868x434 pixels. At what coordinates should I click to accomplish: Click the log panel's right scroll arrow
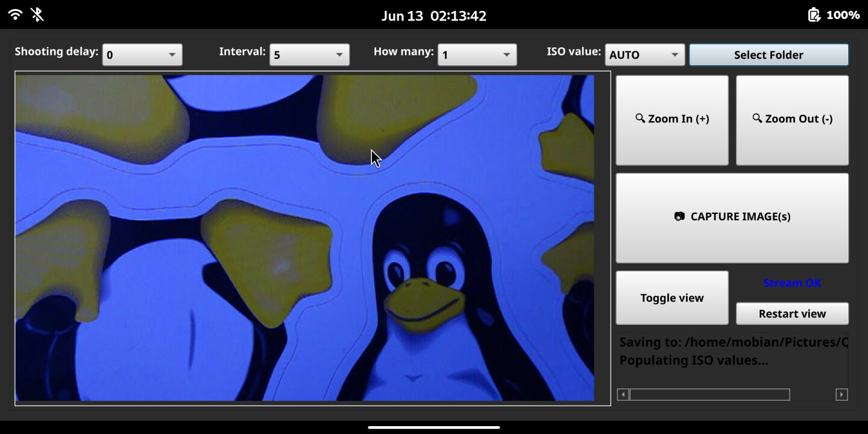842,395
